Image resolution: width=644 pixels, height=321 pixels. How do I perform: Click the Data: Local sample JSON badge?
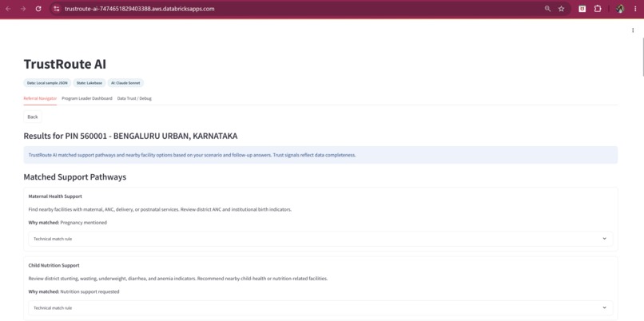pos(47,83)
